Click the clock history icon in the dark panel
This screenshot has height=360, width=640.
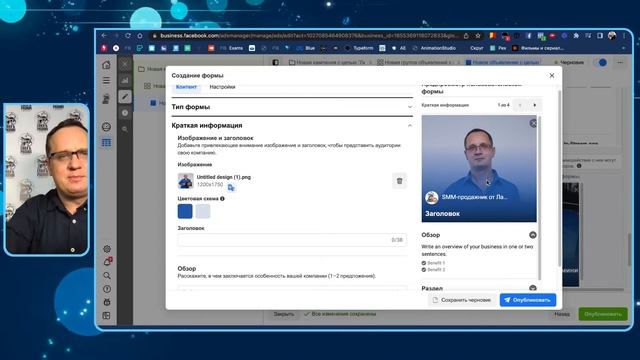click(125, 113)
